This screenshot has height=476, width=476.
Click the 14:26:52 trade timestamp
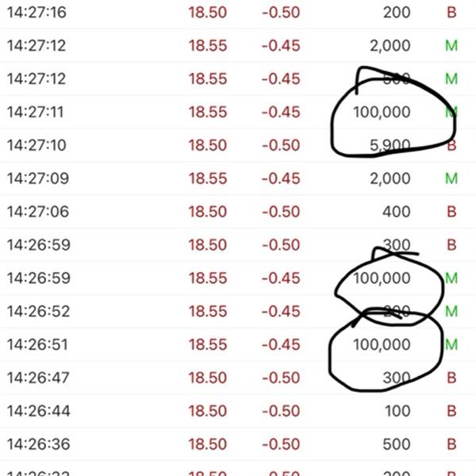coord(36,312)
